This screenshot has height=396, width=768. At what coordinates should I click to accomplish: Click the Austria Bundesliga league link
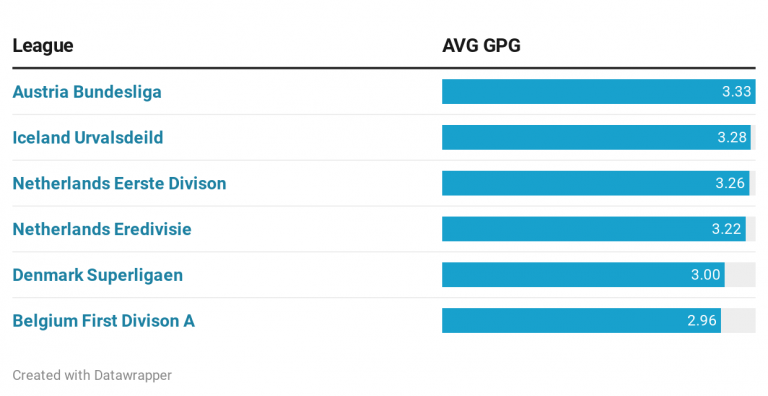click(x=87, y=92)
